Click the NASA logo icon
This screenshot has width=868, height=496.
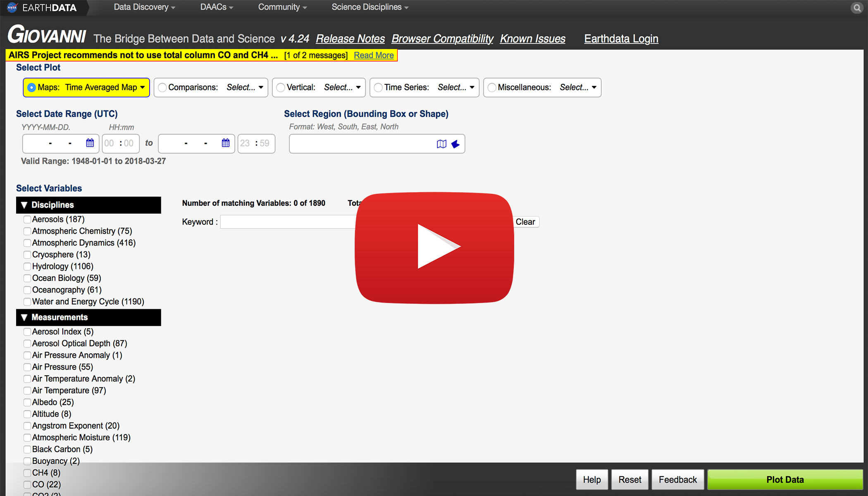12,7
